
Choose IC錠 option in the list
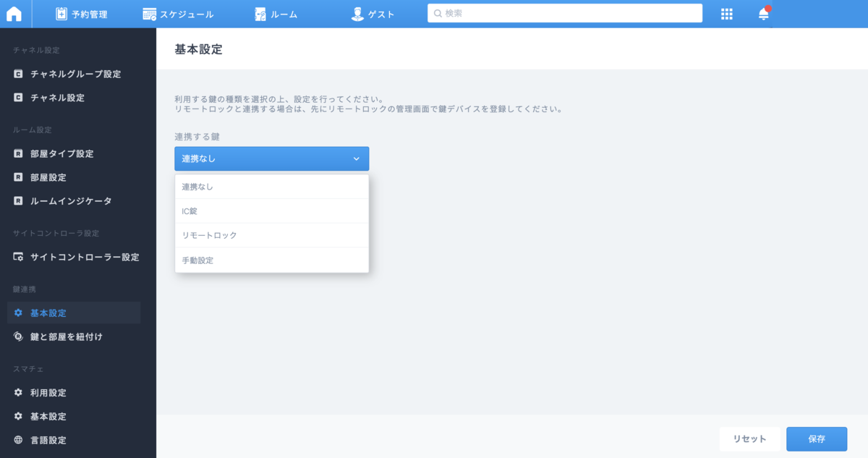272,211
